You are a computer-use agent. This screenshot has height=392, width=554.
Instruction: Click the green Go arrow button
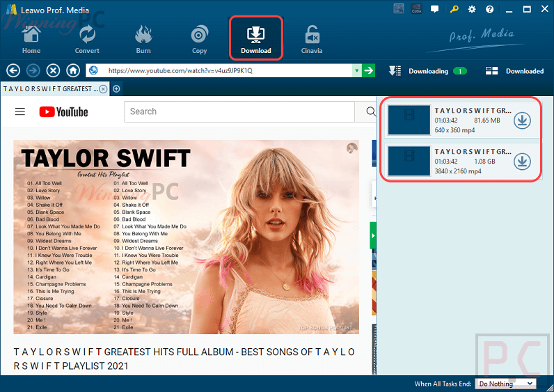pos(368,70)
